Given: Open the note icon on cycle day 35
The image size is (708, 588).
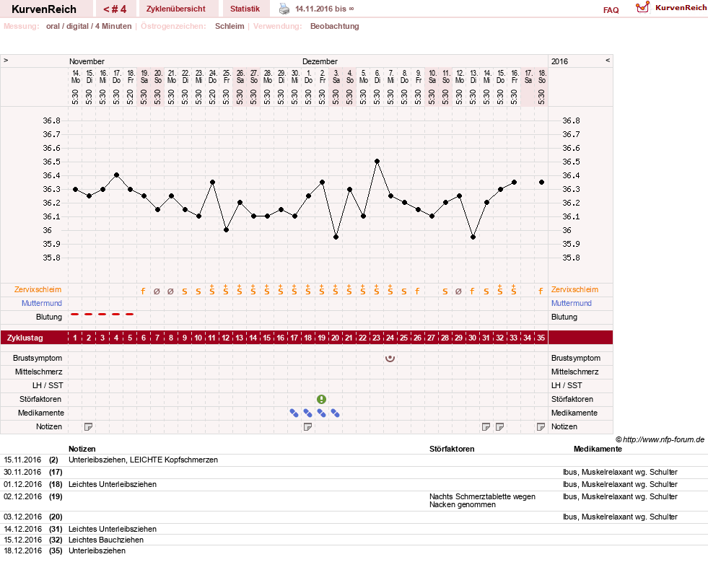Looking at the screenshot, I should (541, 426).
